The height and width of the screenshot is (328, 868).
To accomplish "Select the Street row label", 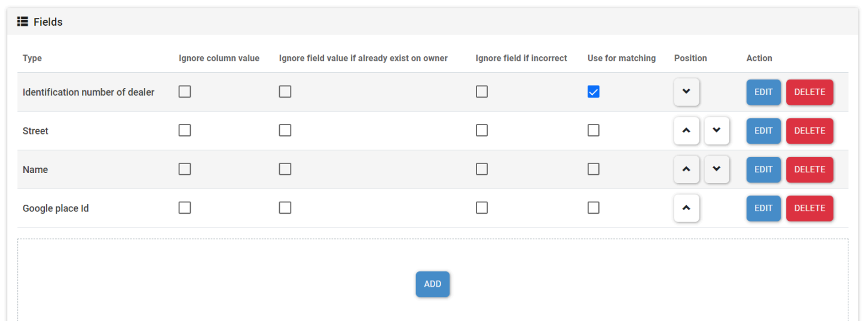I will pyautogui.click(x=35, y=131).
